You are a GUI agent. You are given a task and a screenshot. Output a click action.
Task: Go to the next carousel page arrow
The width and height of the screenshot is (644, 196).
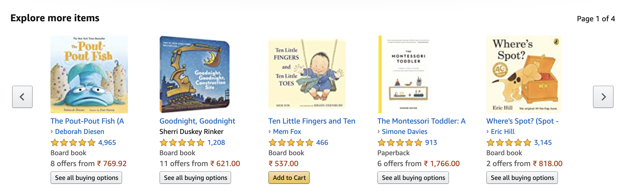[603, 97]
